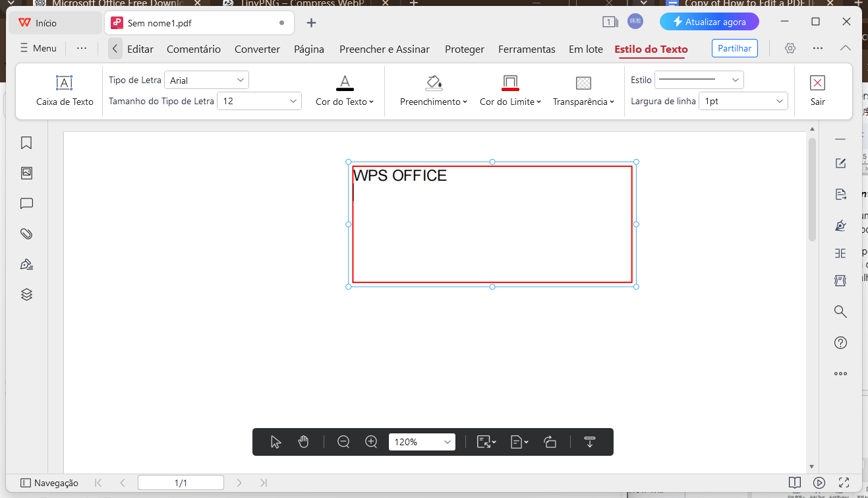The image size is (868, 498).
Task: Click the split compare icon in right sidebar
Action: (840, 253)
